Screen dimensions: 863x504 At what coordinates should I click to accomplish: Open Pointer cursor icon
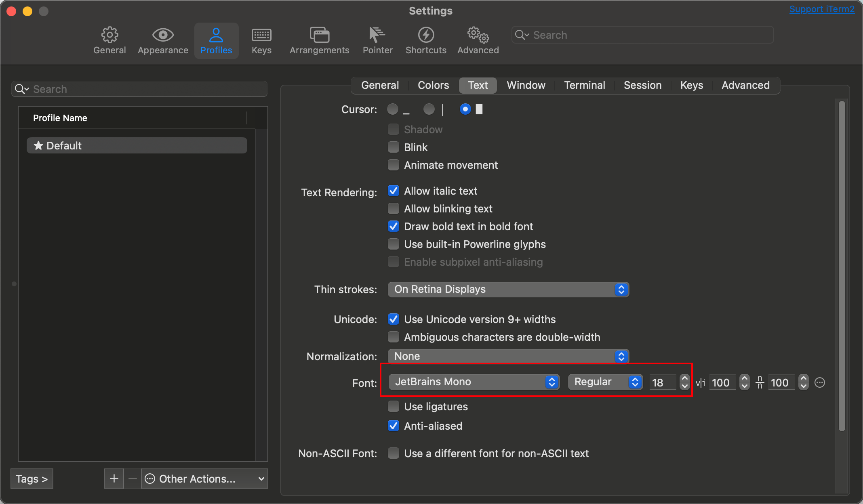point(377,35)
